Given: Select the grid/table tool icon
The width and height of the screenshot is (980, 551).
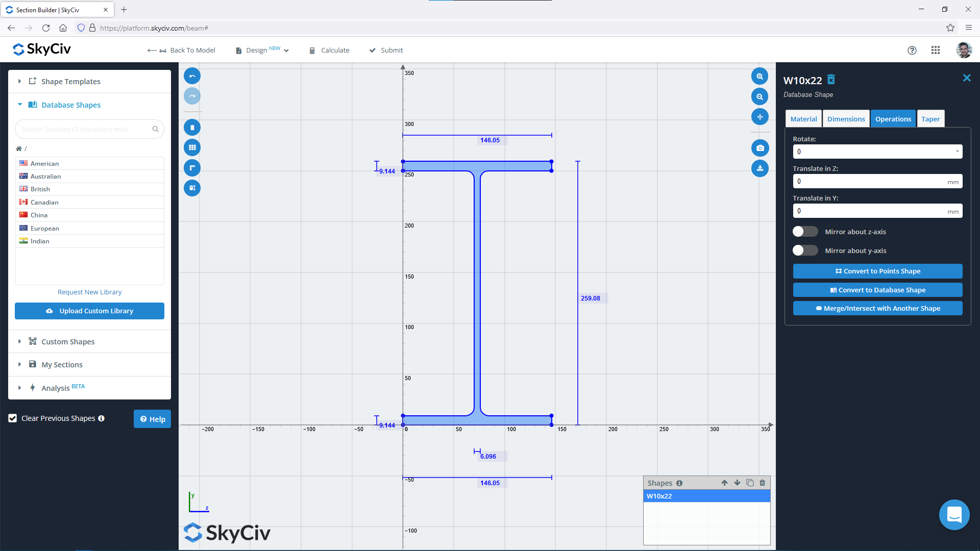Looking at the screenshot, I should tap(193, 147).
